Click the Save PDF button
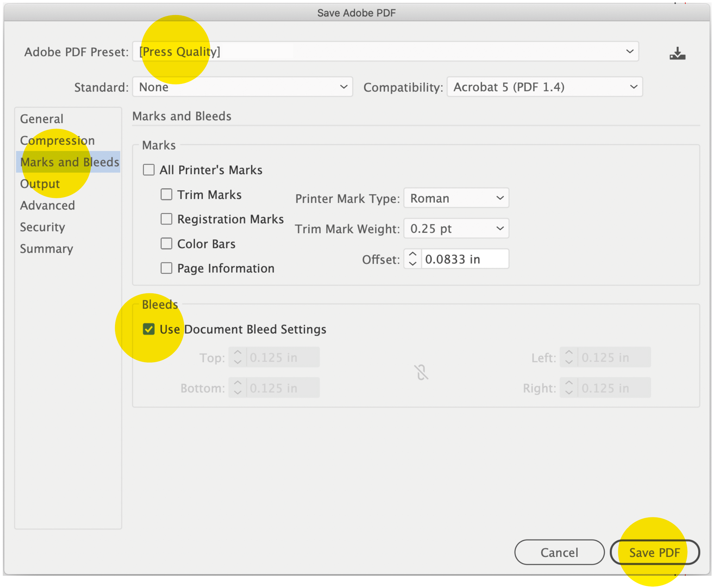The width and height of the screenshot is (713, 588). click(x=654, y=552)
